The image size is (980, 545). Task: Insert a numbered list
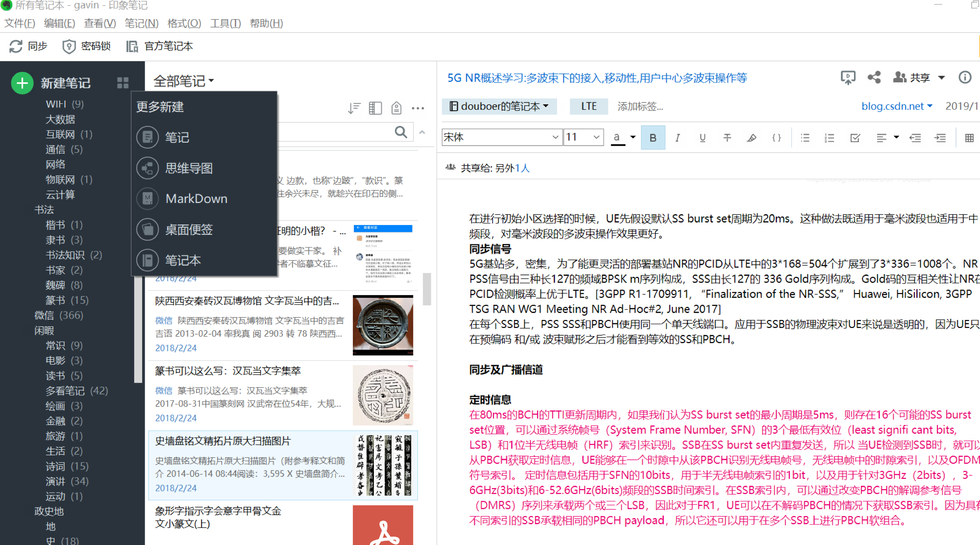(829, 138)
